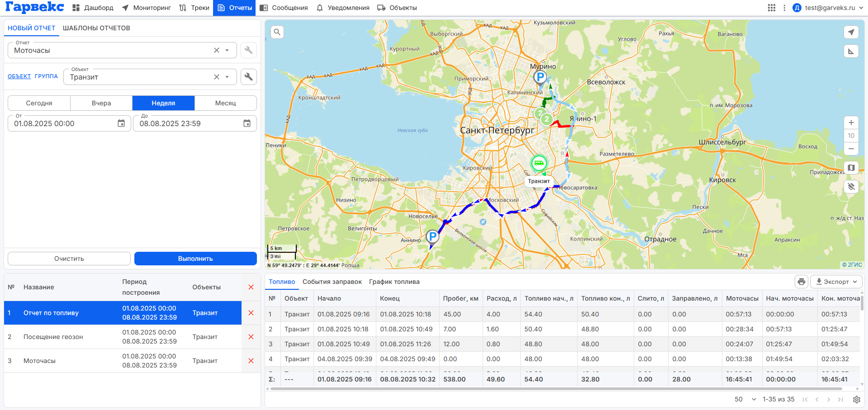Expand the Отчет dropdown arrow

(228, 50)
